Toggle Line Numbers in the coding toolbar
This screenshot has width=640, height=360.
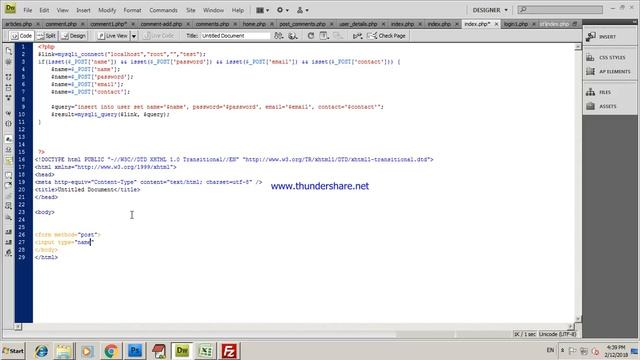point(9,139)
